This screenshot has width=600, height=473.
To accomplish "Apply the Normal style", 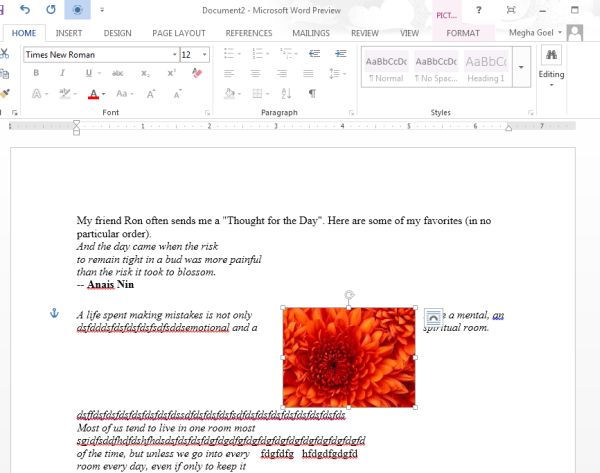I will point(386,68).
